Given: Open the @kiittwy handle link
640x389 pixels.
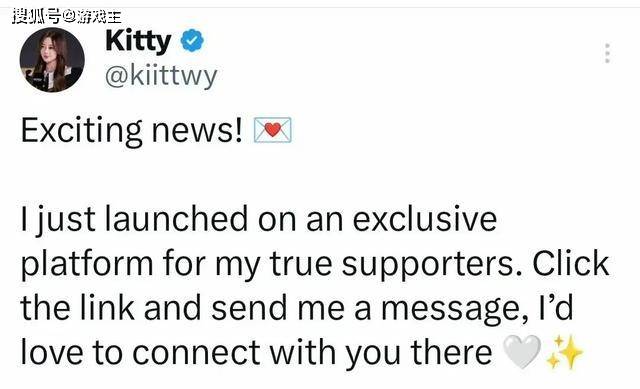Looking at the screenshot, I should click(161, 76).
